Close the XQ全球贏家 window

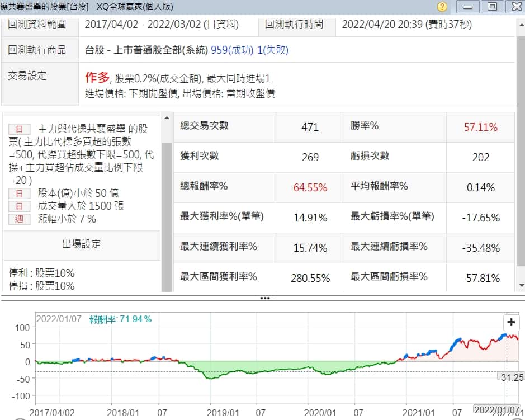[x=515, y=7]
